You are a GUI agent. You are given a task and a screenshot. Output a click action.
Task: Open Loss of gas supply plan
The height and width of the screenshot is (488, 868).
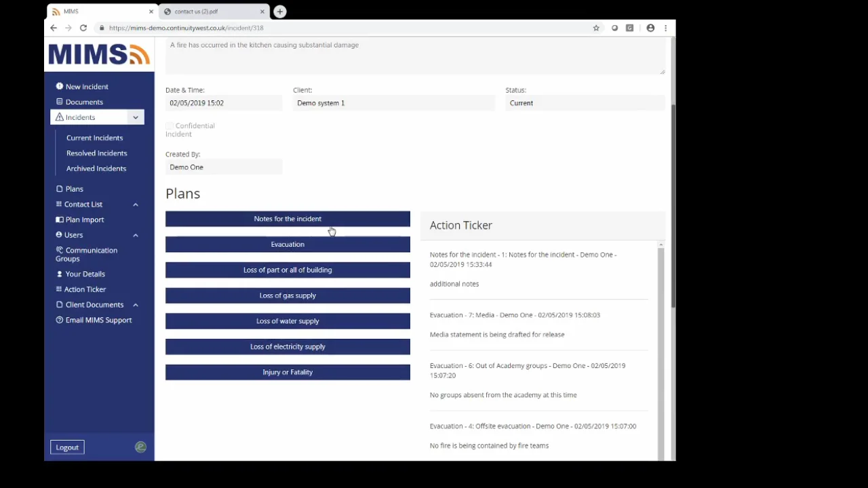pyautogui.click(x=288, y=296)
